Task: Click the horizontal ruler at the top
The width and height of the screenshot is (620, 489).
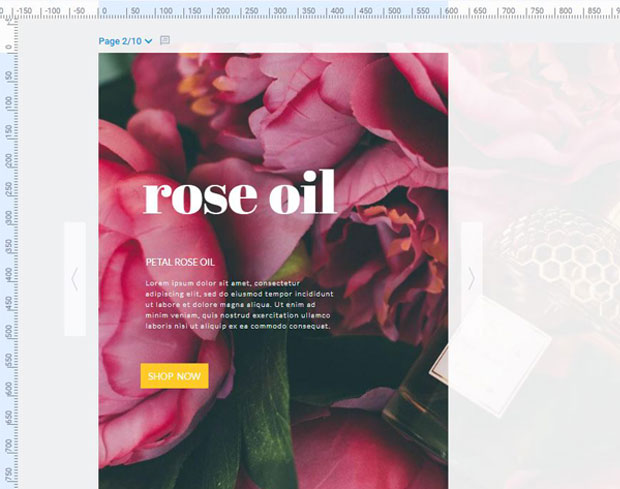Action: click(310, 9)
